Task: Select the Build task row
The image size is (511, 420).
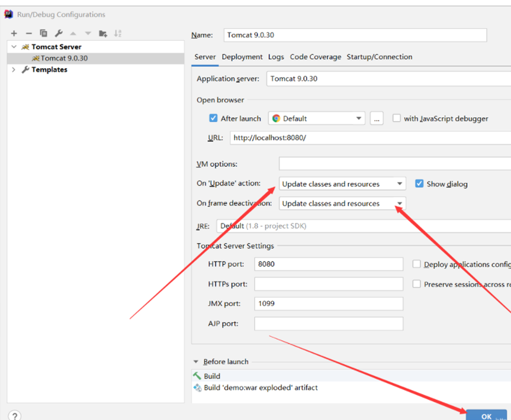Action: pos(351,376)
